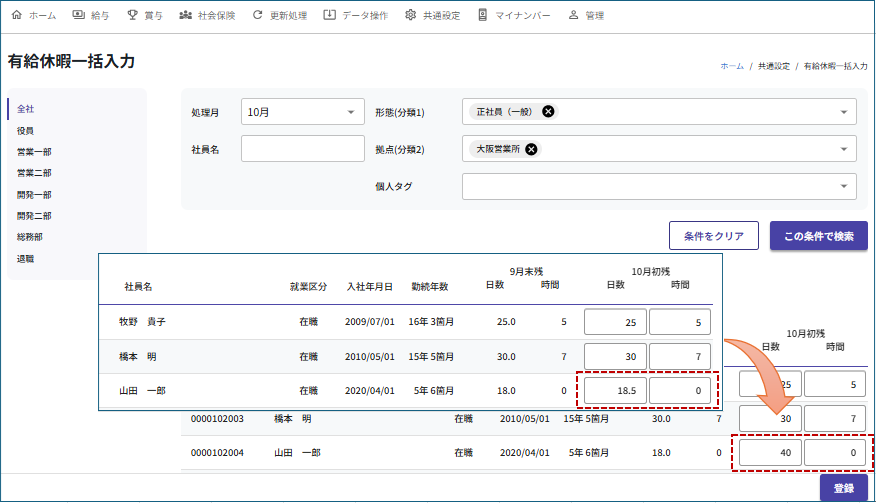Viewport: 876px width, 503px height.
Task: Click the 社員名 text input field
Action: [302, 149]
